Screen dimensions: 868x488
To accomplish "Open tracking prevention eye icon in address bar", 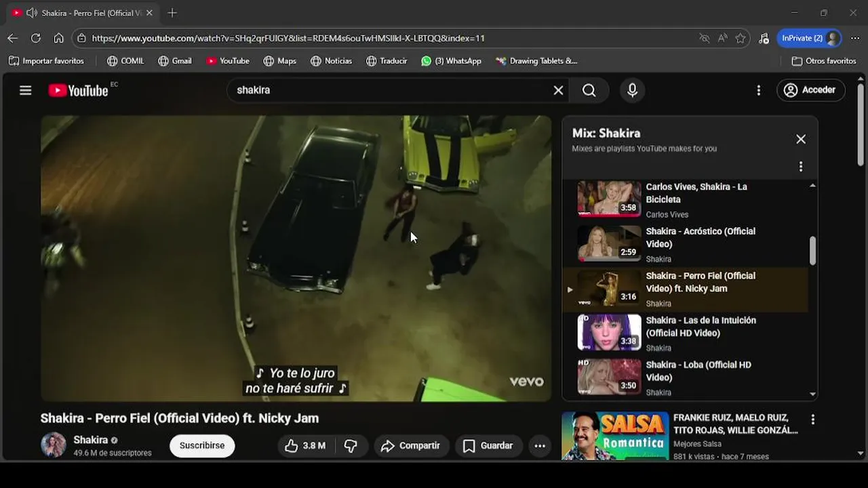I will tap(705, 39).
